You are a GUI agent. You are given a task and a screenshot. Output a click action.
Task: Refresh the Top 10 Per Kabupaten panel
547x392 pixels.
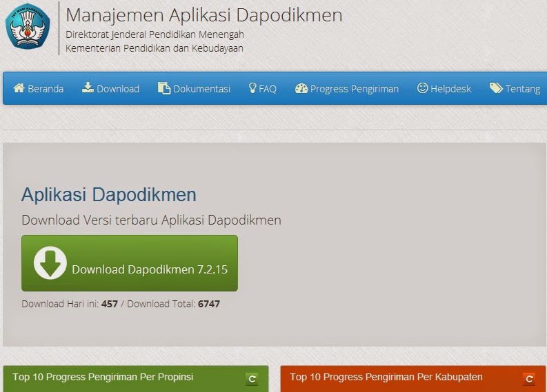pos(529,379)
